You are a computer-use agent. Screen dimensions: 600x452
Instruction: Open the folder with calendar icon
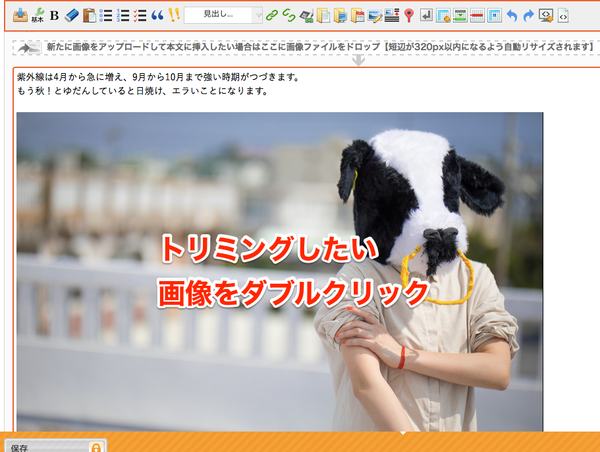[357, 16]
